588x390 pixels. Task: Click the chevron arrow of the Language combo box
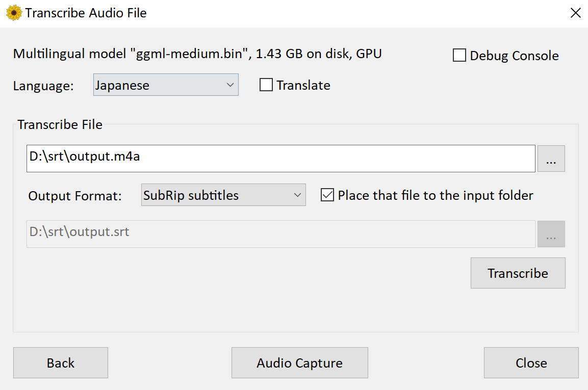(x=230, y=85)
